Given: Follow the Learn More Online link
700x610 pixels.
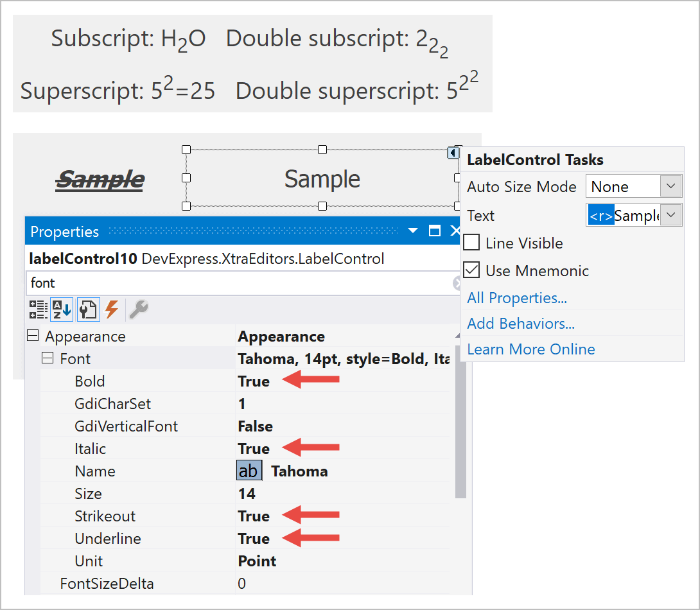Looking at the screenshot, I should point(530,349).
